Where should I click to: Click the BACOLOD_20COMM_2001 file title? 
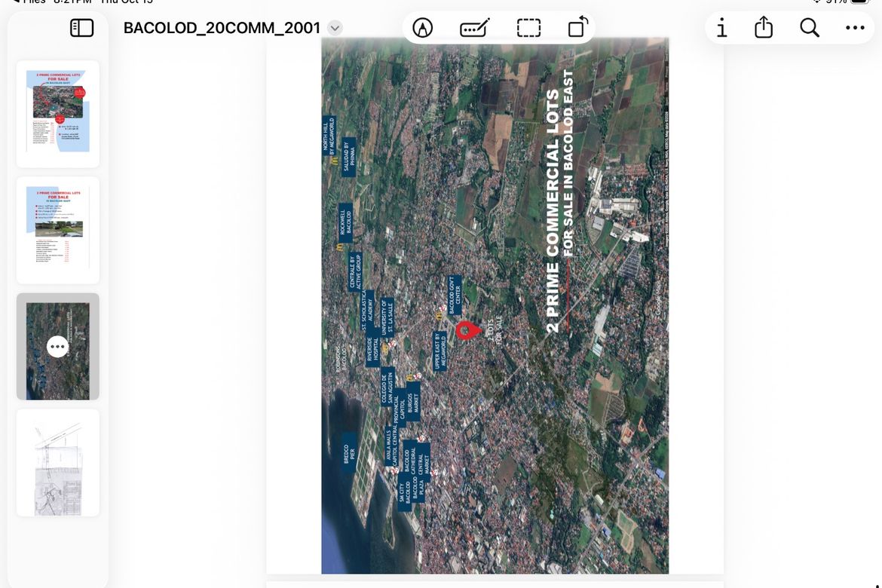(222, 28)
